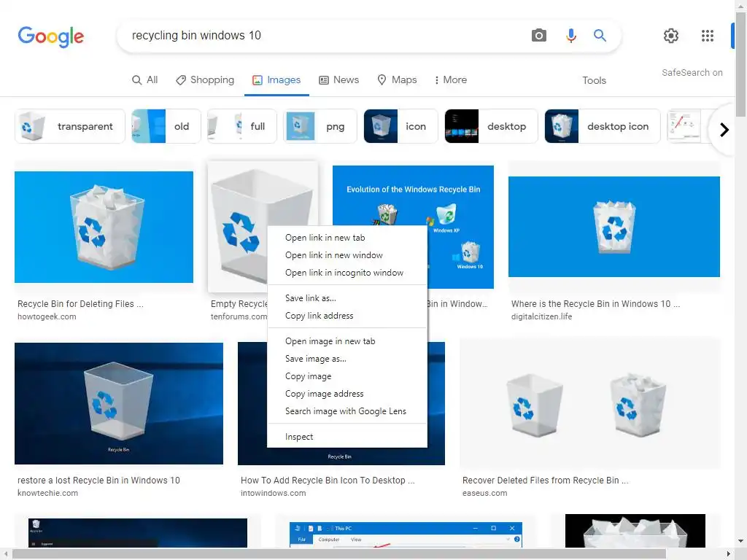The width and height of the screenshot is (747, 560).
Task: Show more chips with right arrow
Action: [724, 130]
